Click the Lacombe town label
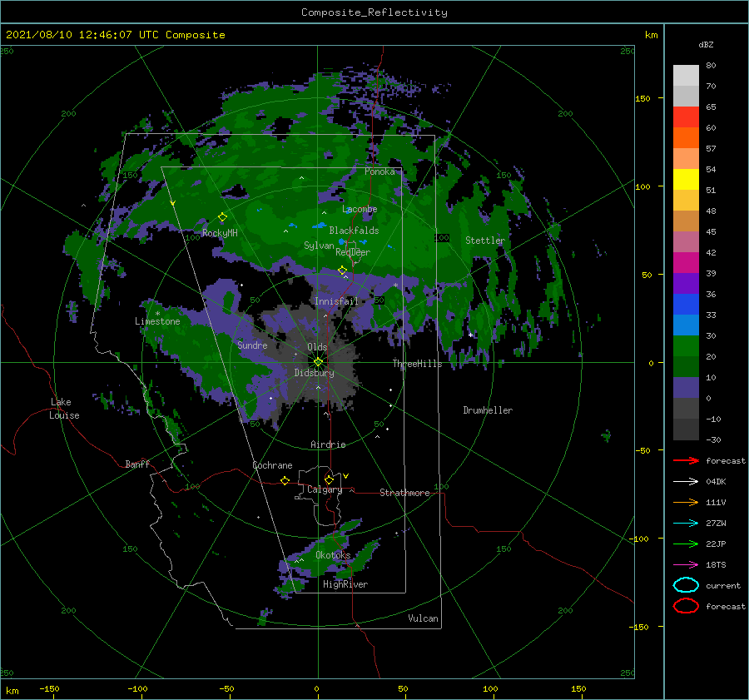This screenshot has height=700, width=749. click(x=360, y=209)
